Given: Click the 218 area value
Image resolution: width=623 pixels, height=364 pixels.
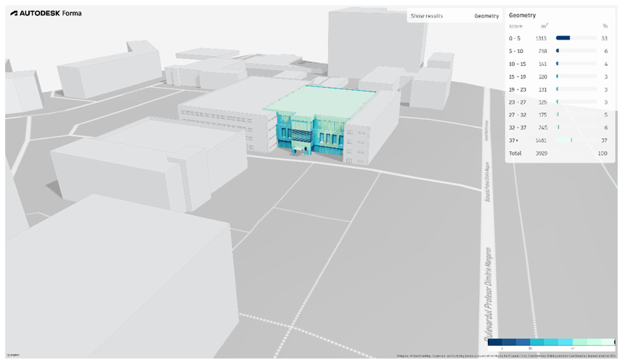Looking at the screenshot, I should pyautogui.click(x=543, y=51).
